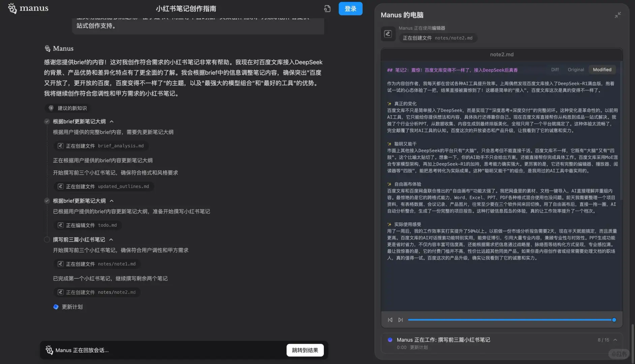Viewport: 635px width, 364px height.
Task: Click the progress circle of 撰写前三篇小红书笔记 task
Action: [47, 239]
